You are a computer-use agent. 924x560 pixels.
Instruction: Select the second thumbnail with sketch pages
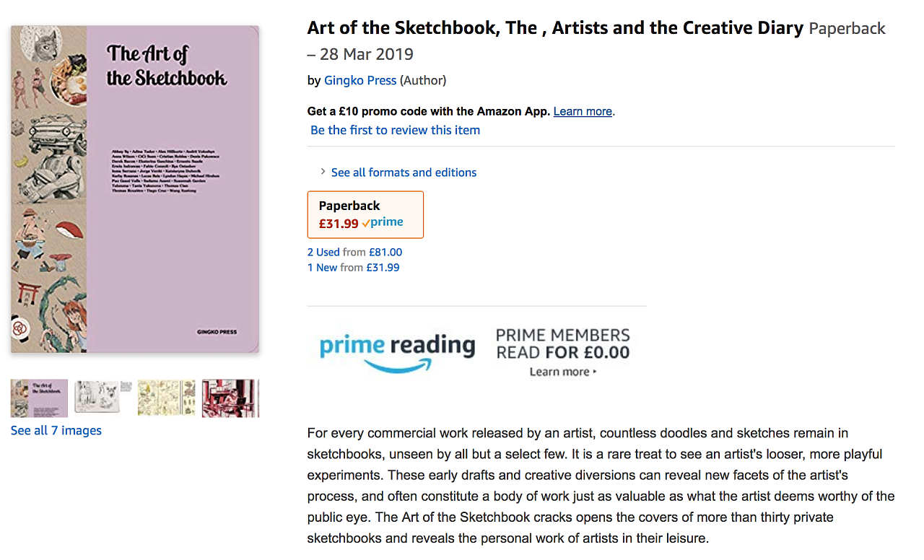(103, 398)
